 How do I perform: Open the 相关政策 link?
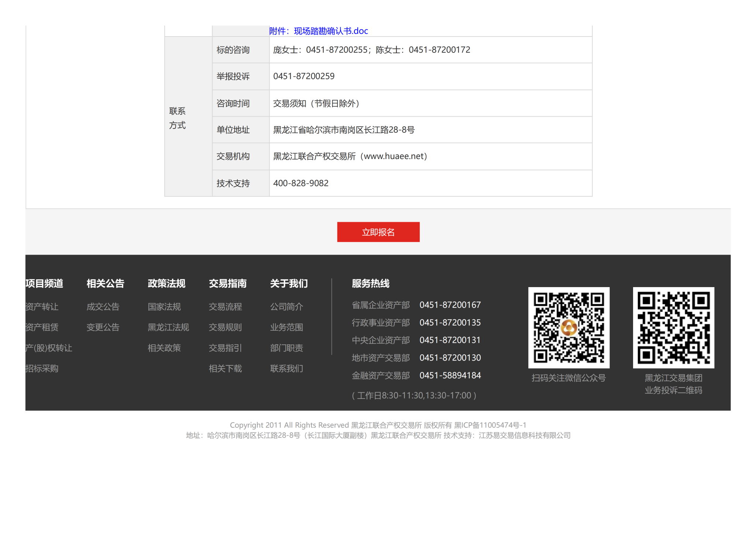click(164, 348)
